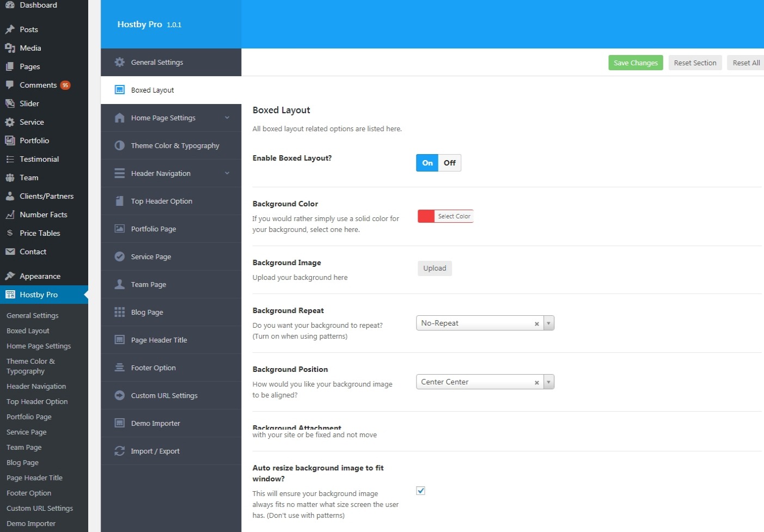Screen dimensions: 764x532
Task: Open Demo Importer in WordPress submenu
Action: pos(31,523)
